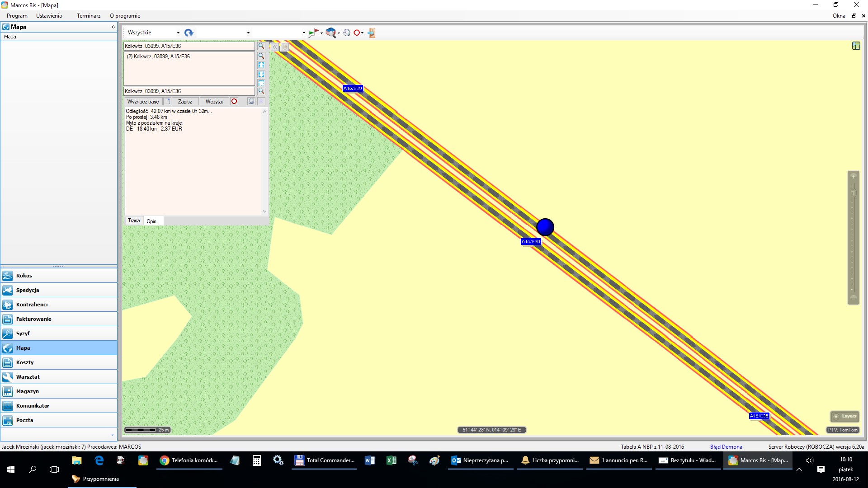The width and height of the screenshot is (868, 488).
Task: Toggle the Layers button on map
Action: (x=845, y=416)
